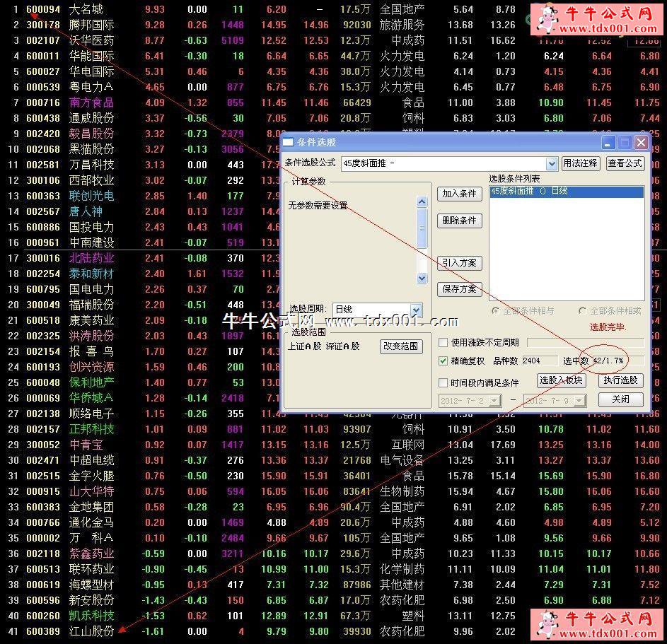
Task: Open the 条件选股公式 formula dropdown
Action: tap(551, 164)
